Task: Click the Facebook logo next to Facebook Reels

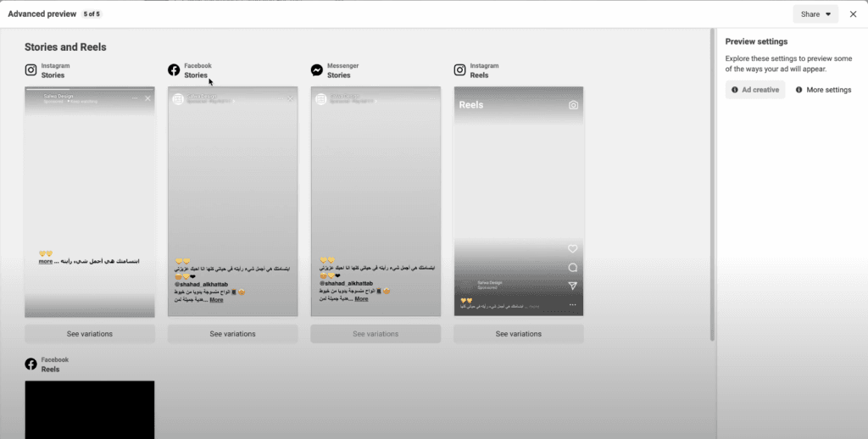Action: [31, 364]
